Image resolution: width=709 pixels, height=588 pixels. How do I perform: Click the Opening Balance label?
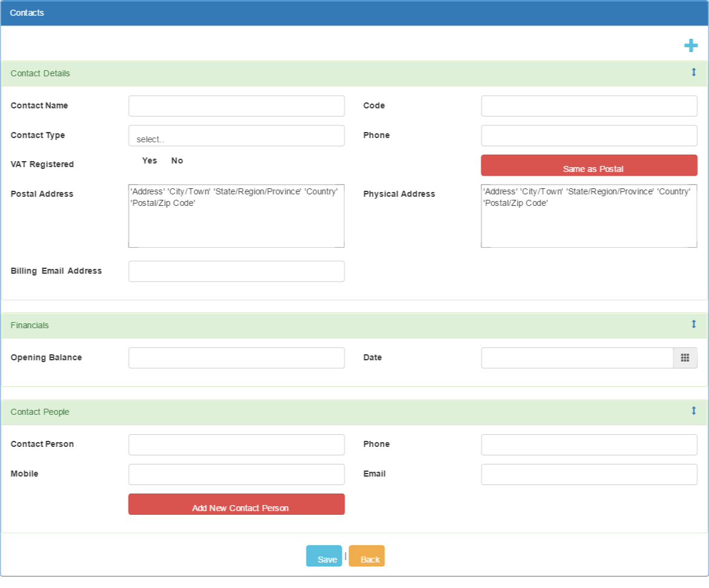pyautogui.click(x=46, y=357)
